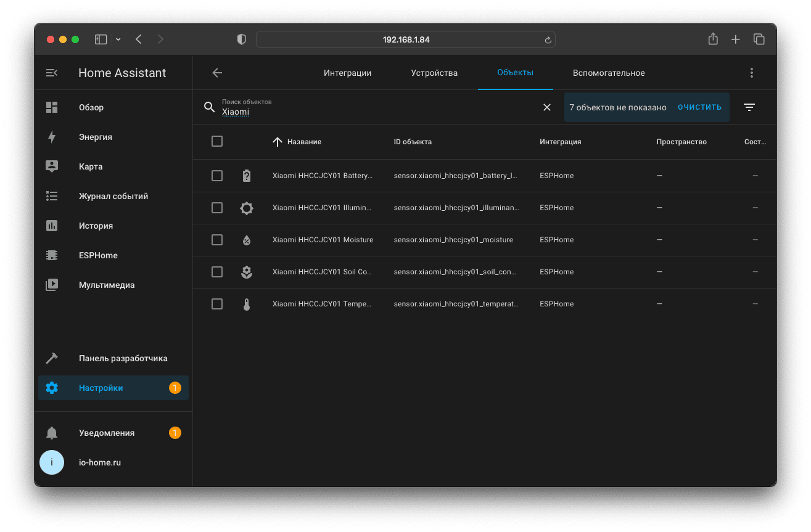Collapse the Home Assistant sidebar menu icon
The height and width of the screenshot is (532, 811).
(x=52, y=73)
